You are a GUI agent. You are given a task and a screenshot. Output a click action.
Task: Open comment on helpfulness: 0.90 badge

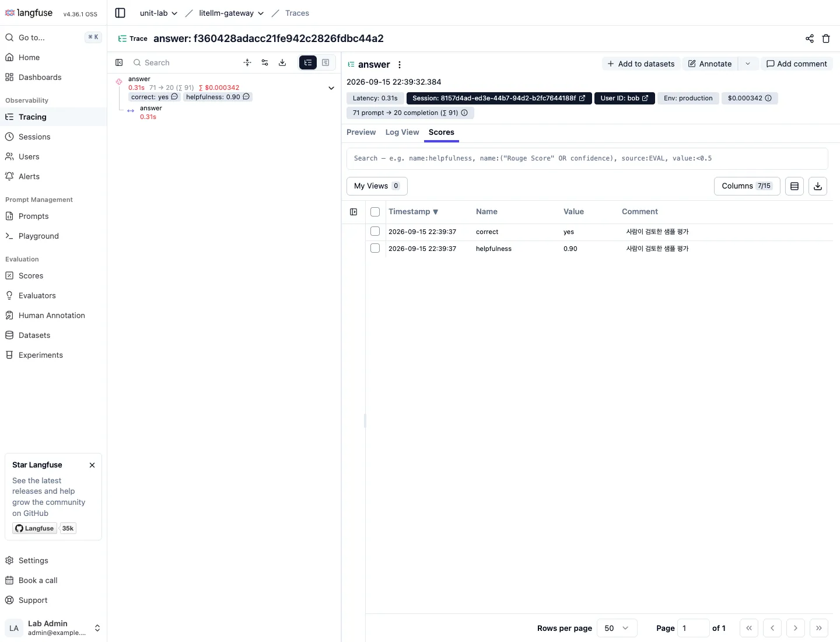[246, 97]
